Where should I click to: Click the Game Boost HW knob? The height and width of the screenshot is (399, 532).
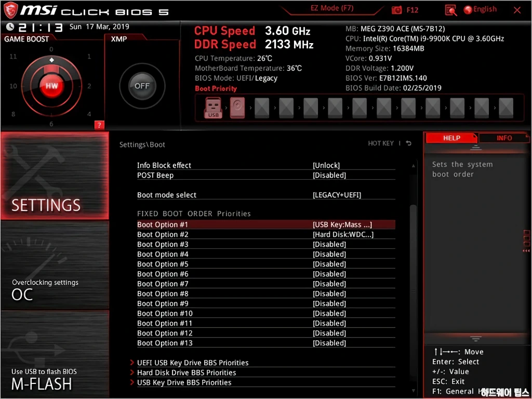(x=51, y=86)
